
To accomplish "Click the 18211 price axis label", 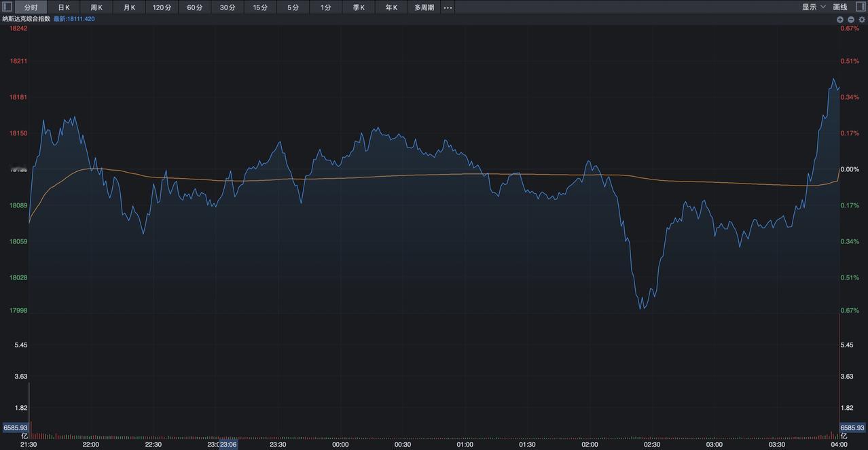I will pyautogui.click(x=19, y=61).
